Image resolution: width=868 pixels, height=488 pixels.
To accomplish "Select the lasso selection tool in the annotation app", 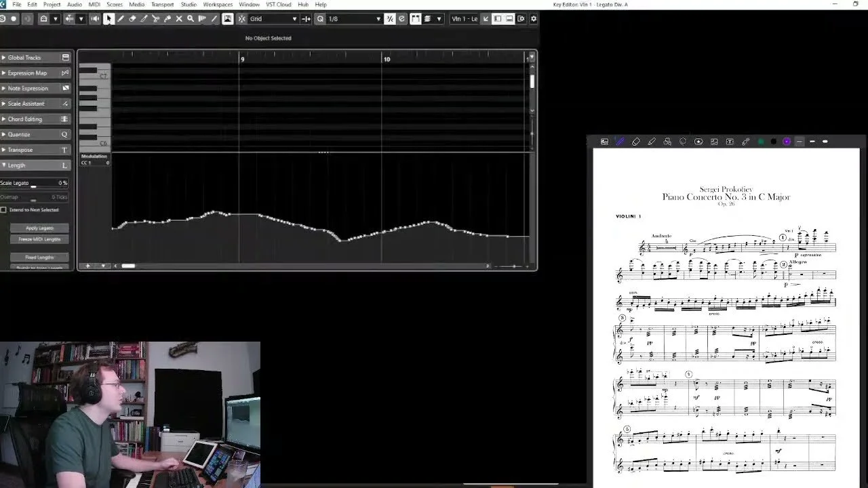I will coord(683,141).
